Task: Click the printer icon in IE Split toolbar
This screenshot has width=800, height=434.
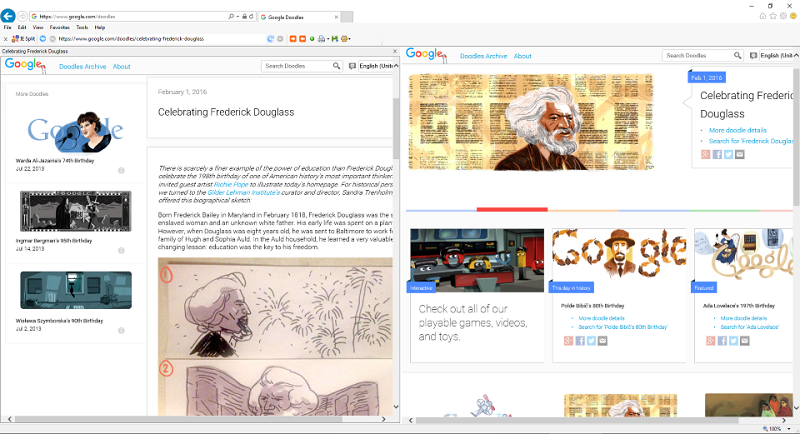Action: [321, 39]
